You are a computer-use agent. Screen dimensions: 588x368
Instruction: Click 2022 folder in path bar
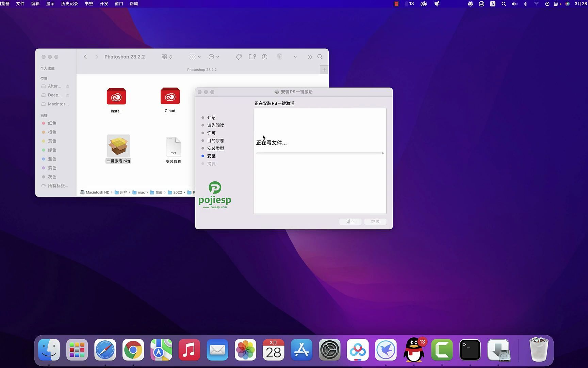coord(175,193)
